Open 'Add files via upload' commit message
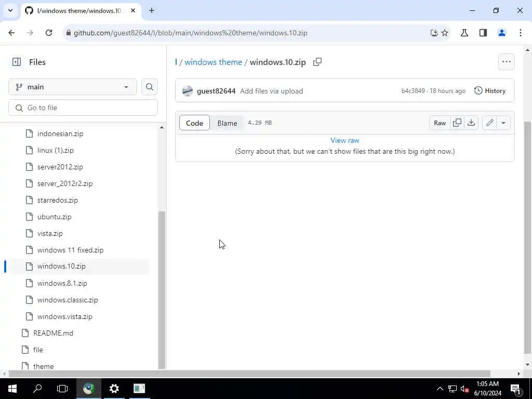 271,91
